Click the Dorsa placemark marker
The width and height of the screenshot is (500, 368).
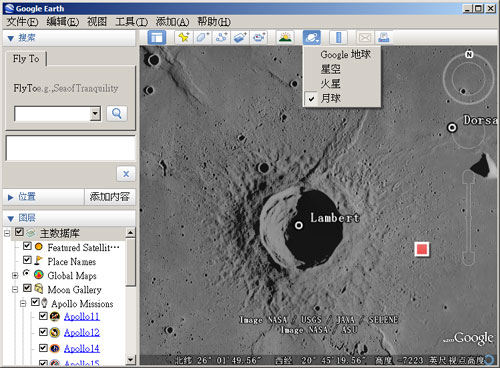pos(452,127)
